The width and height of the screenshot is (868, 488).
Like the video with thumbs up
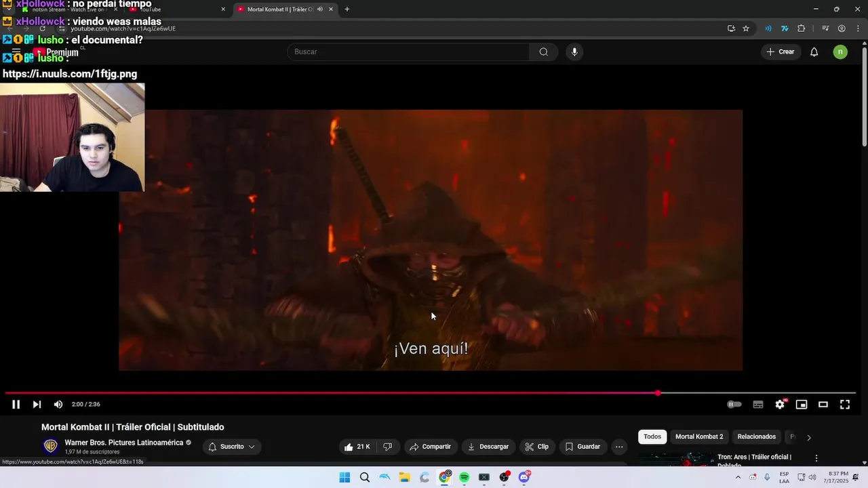(x=357, y=447)
